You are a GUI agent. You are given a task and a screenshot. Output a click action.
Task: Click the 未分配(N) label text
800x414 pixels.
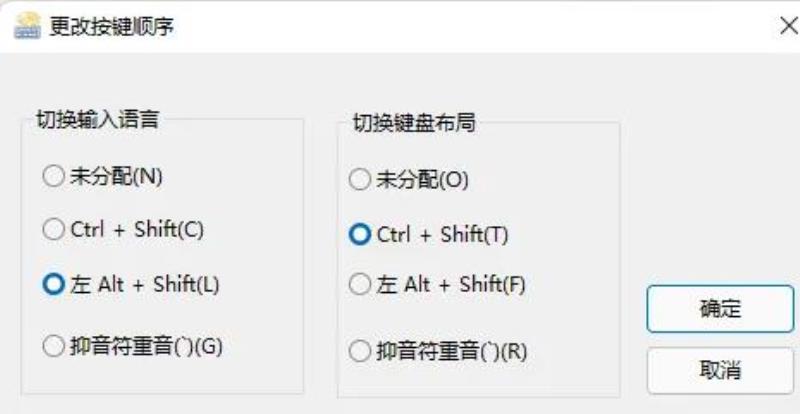(116, 177)
